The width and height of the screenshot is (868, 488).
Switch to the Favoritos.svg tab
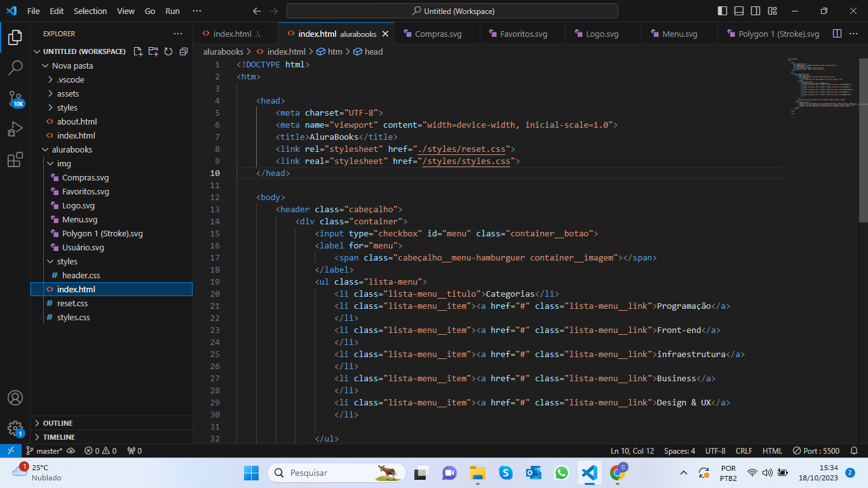(x=523, y=34)
